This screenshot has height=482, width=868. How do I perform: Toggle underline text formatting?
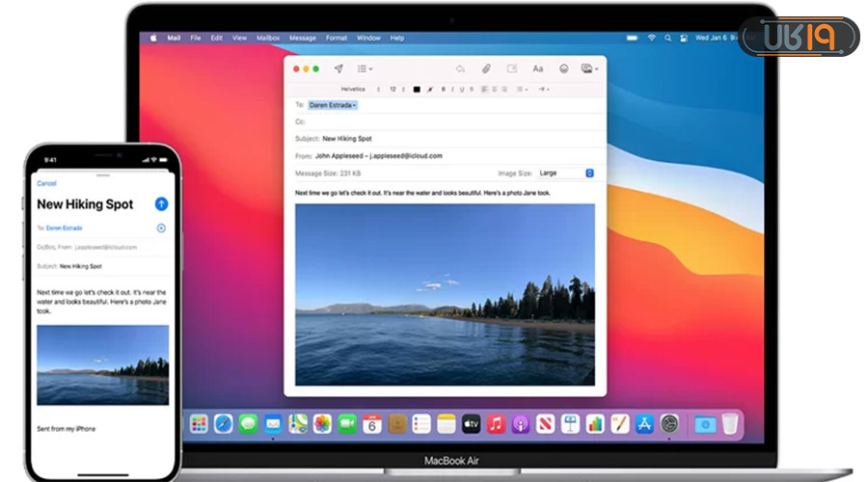pyautogui.click(x=464, y=89)
